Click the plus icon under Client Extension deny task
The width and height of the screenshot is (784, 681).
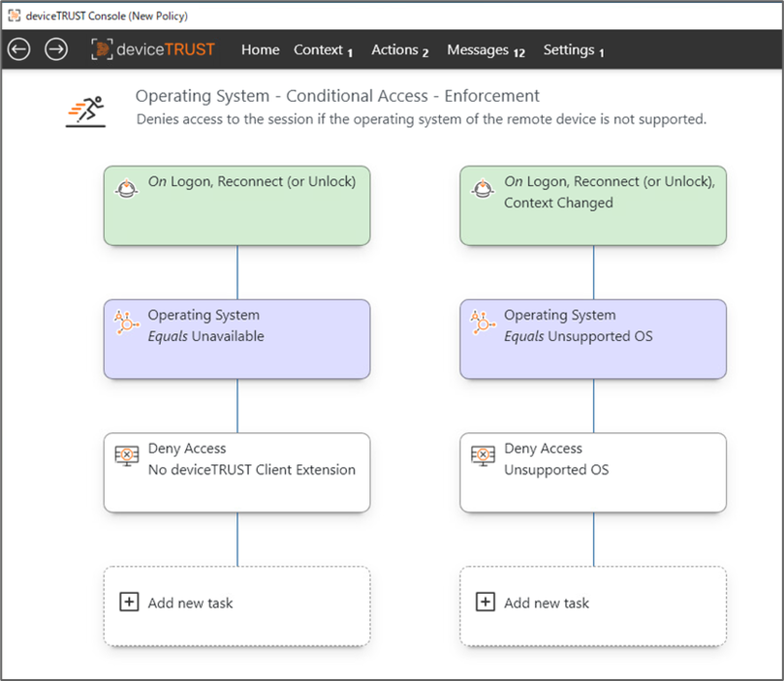point(129,602)
